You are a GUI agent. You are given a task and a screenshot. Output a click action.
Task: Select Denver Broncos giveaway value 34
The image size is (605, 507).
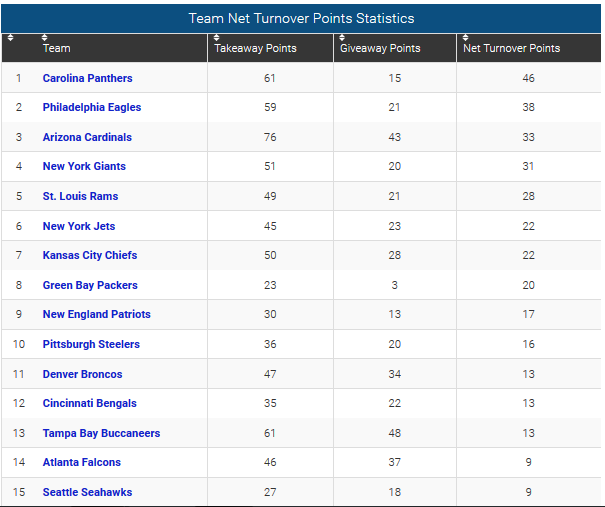[x=394, y=374]
